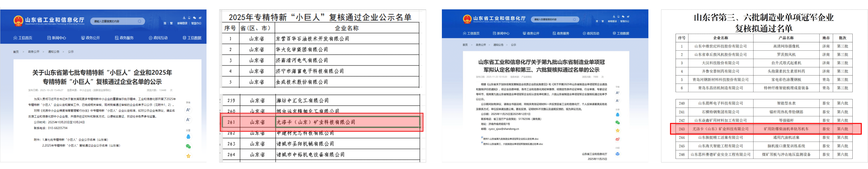Decrease font size on the 小巨人 notice page
Screen dimensions: 868x169
click(x=188, y=119)
